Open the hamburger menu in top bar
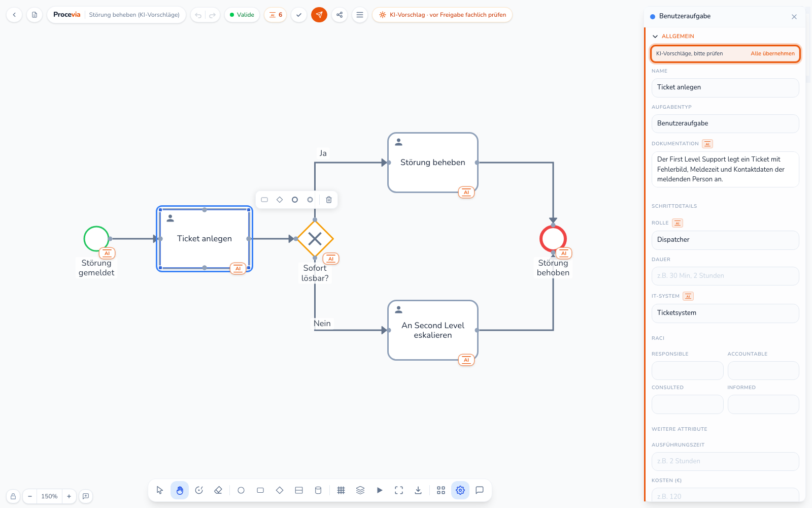Screen dimensions: 812x508 pos(360,15)
